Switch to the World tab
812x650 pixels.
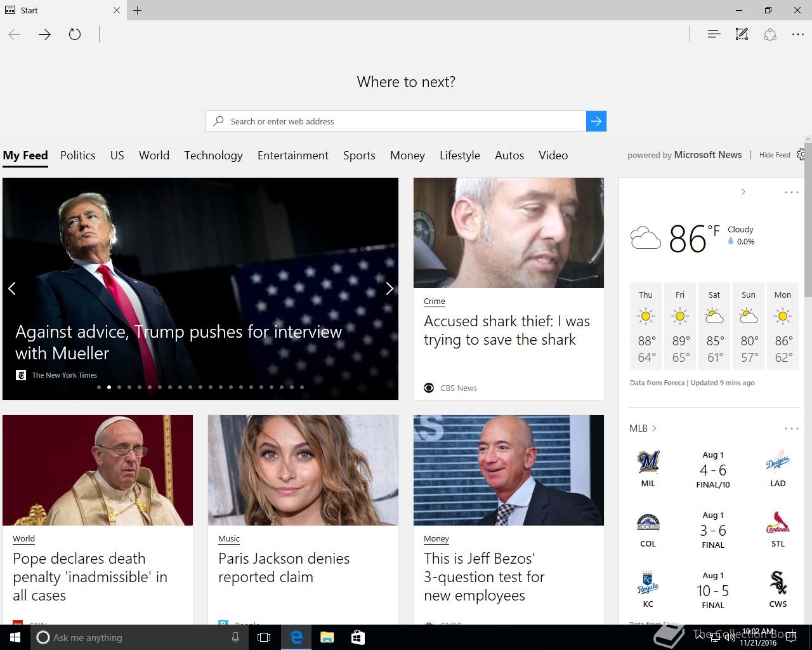tap(154, 156)
